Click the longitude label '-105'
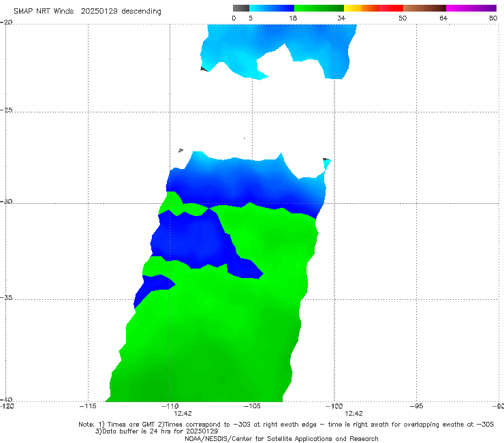Screen dimensions: 504x443 (252, 406)
